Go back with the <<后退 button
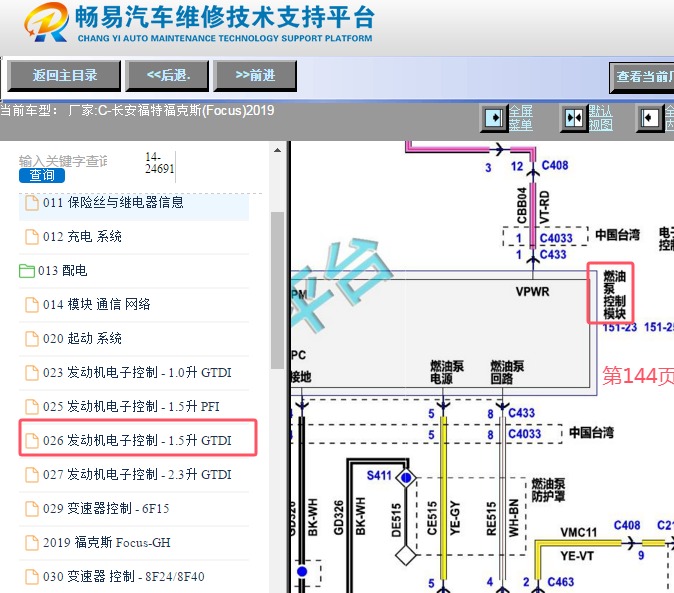Viewport: 674px width, 593px height. pyautogui.click(x=167, y=76)
